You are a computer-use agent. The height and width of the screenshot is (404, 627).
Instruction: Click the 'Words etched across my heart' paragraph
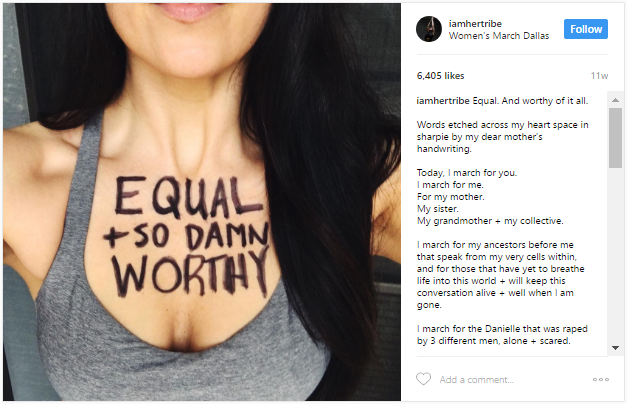click(x=502, y=137)
